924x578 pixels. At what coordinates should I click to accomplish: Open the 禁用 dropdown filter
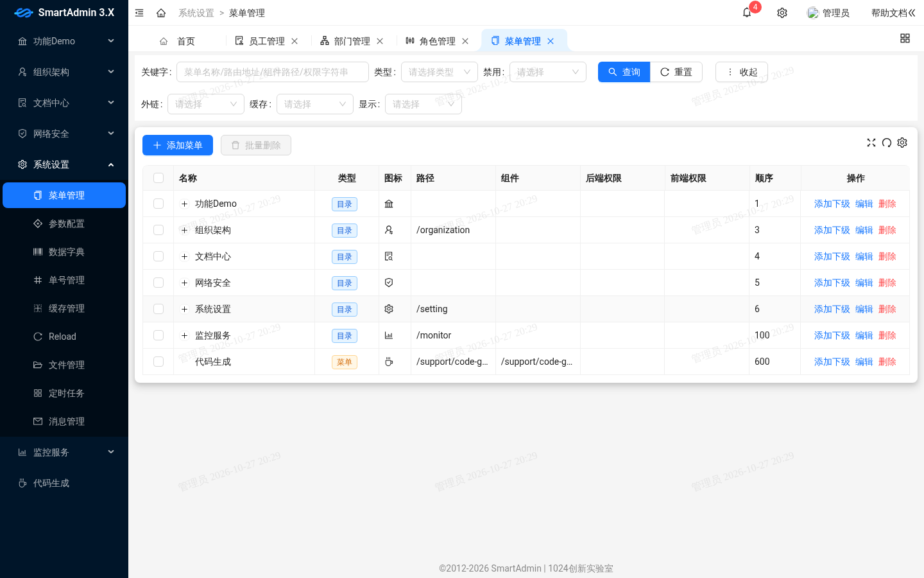(x=548, y=72)
